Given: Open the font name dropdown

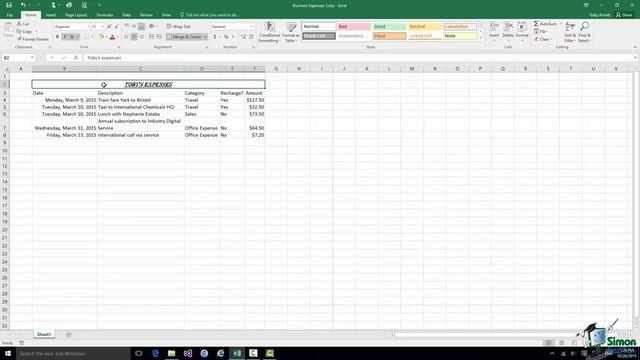Looking at the screenshot, I should click(88, 27).
